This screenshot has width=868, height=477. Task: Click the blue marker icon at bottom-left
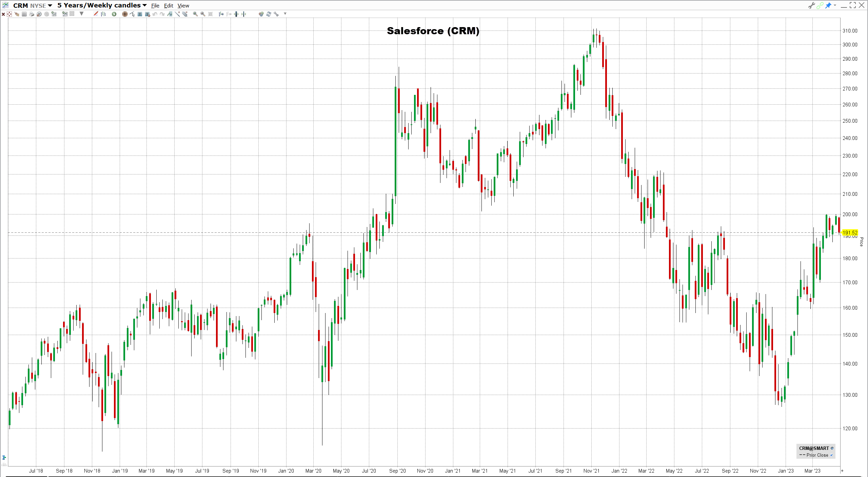pyautogui.click(x=4, y=457)
